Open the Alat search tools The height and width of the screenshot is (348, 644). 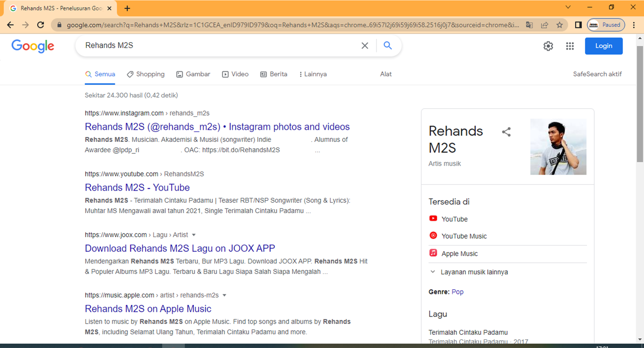[x=386, y=74]
